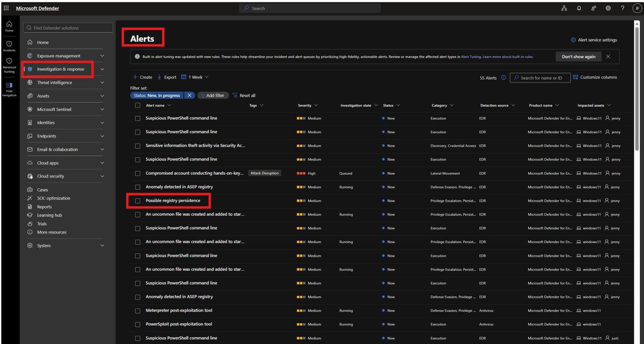Click the Add filter button
Image resolution: width=644 pixels, height=344 pixels.
click(x=213, y=95)
